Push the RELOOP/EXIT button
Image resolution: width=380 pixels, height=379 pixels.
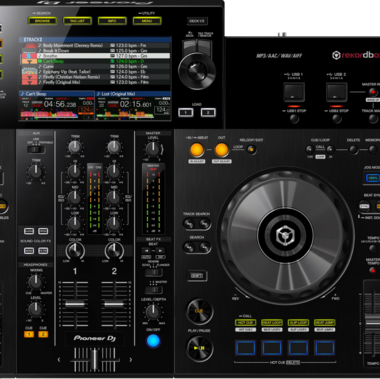tap(251, 150)
